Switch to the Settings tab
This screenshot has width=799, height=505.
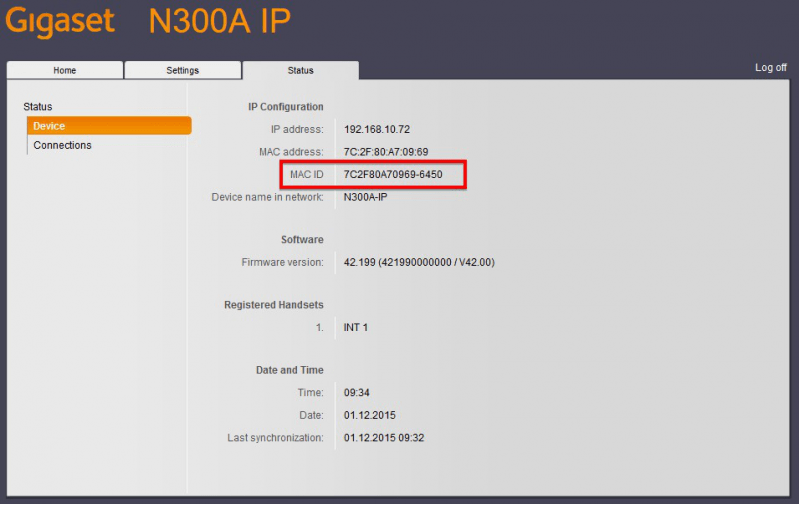tap(182, 70)
